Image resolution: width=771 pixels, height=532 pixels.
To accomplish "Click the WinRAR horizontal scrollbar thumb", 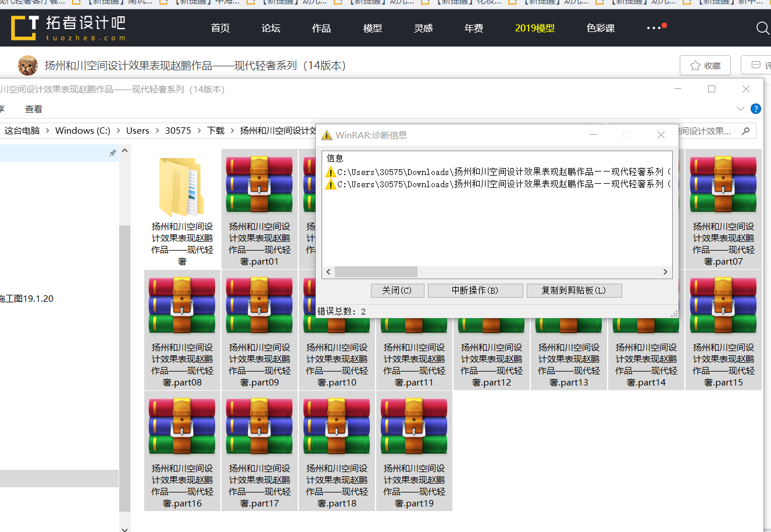I will (x=376, y=272).
